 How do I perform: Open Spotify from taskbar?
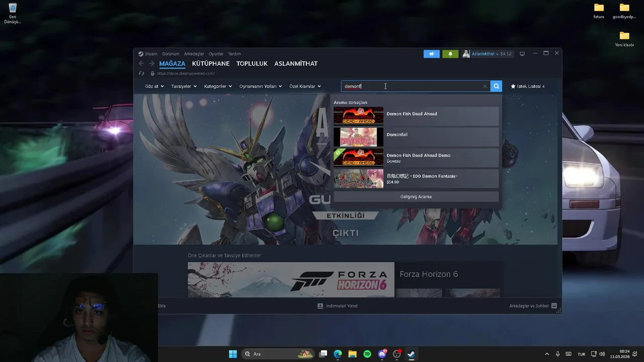pos(367,354)
